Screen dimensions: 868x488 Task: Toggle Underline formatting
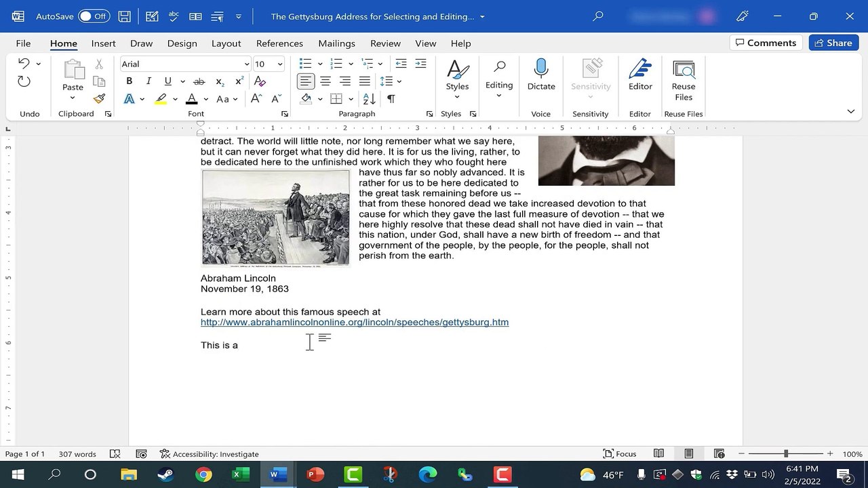(168, 81)
